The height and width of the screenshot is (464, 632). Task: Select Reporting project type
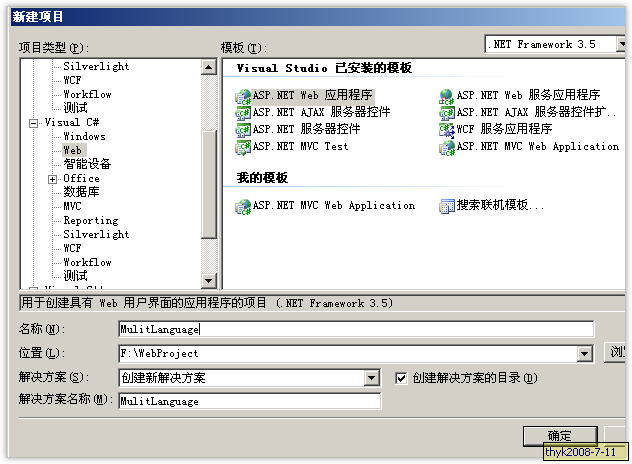[91, 221]
